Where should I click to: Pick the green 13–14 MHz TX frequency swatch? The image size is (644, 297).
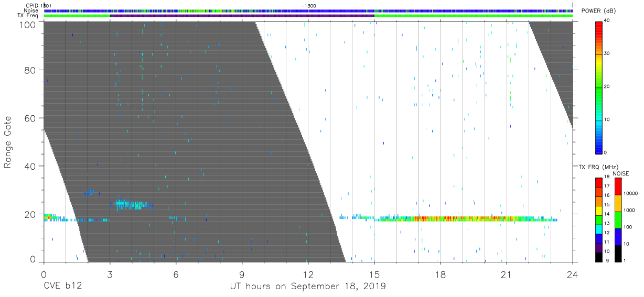[x=598, y=220]
